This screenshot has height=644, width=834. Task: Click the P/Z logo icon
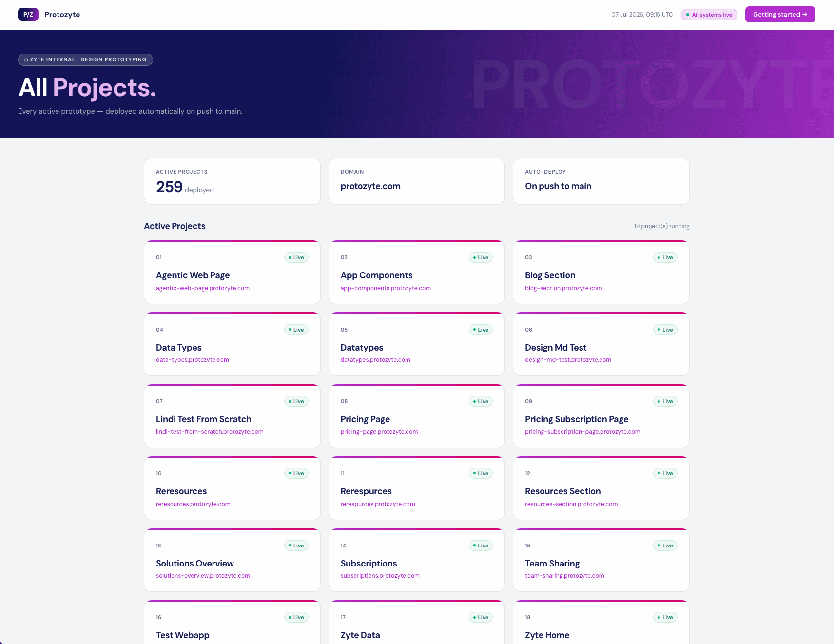click(x=28, y=14)
